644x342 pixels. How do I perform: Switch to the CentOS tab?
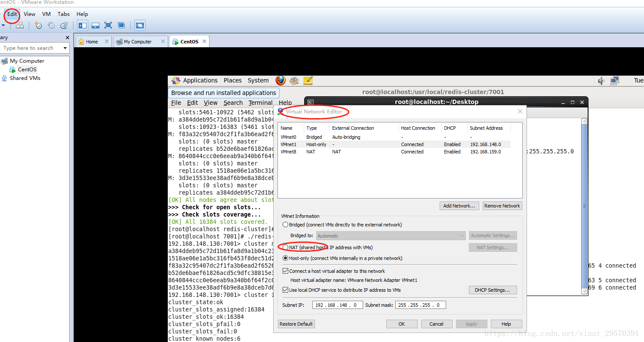coord(189,41)
